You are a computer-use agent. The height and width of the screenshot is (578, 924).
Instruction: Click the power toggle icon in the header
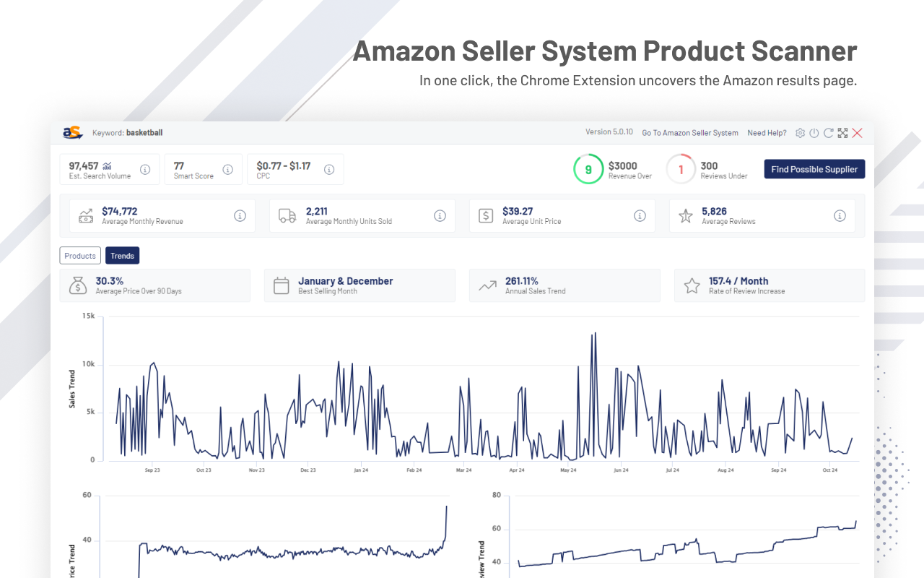click(x=814, y=133)
